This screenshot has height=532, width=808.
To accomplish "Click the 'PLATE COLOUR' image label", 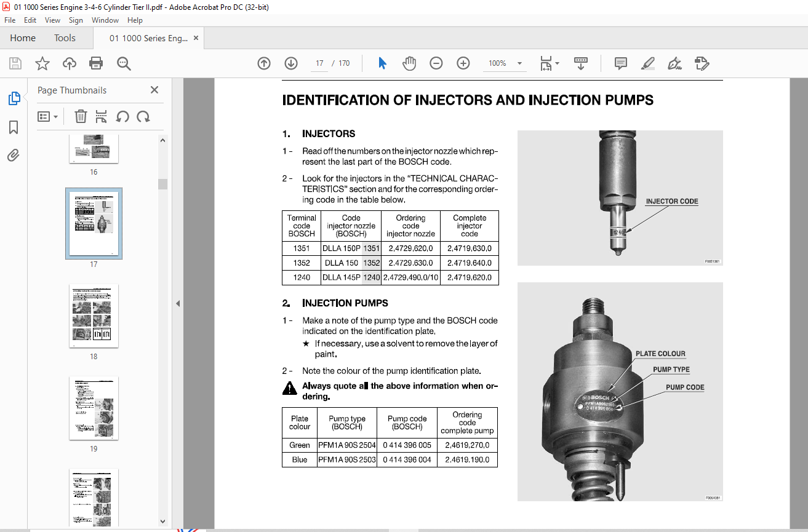I will pos(660,354).
